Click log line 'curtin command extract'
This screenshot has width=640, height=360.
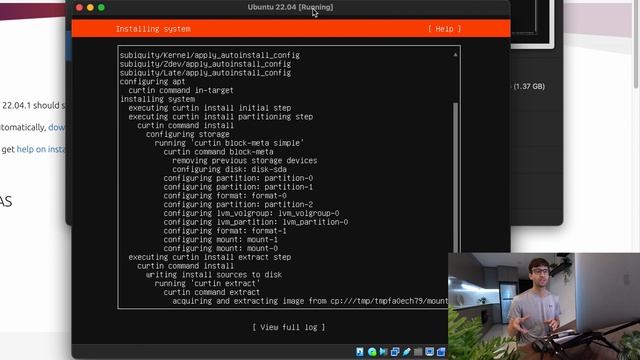click(212, 292)
